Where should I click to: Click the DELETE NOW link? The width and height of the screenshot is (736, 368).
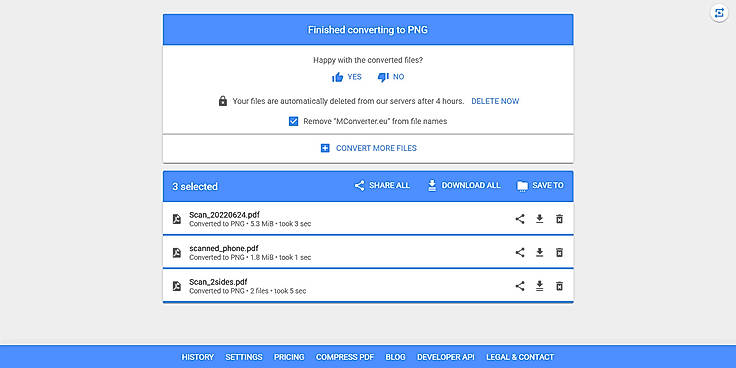point(495,101)
